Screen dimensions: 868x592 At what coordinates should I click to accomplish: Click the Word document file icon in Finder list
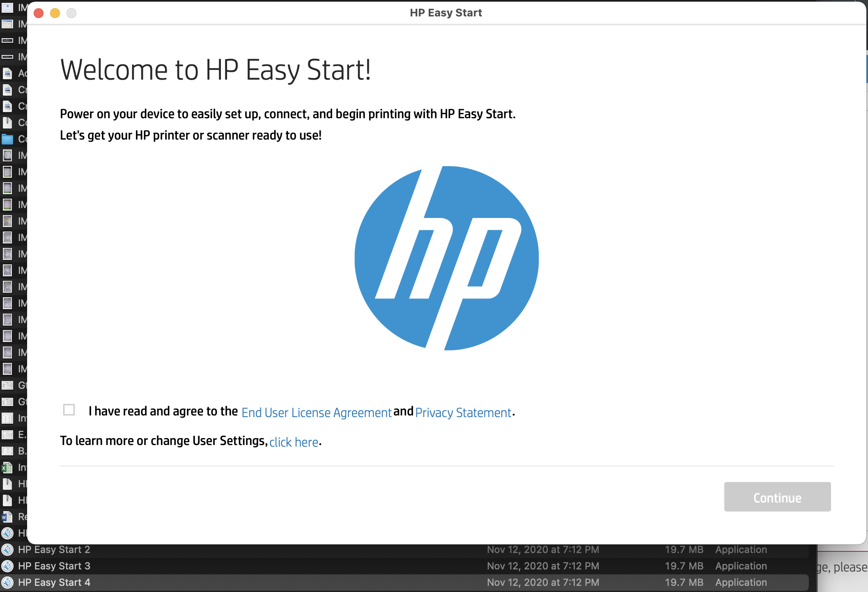pyautogui.click(x=7, y=517)
